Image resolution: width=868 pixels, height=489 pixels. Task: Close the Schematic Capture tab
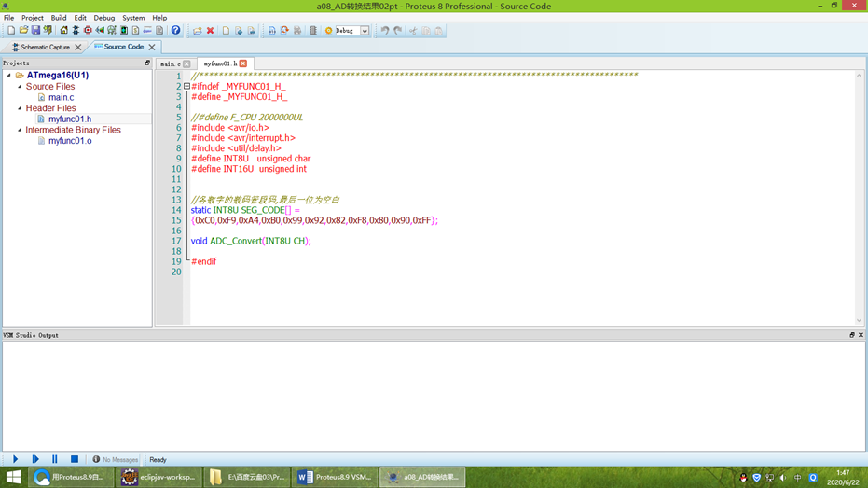78,48
